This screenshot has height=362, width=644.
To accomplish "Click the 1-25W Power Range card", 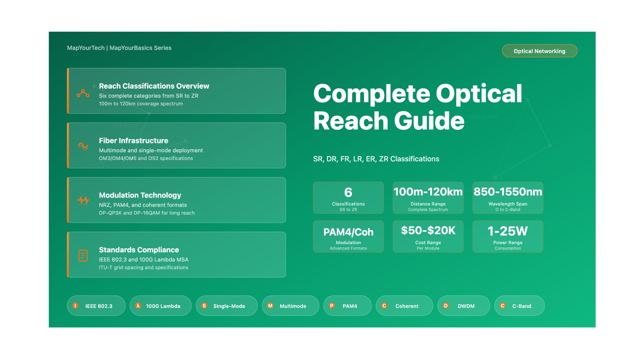I will [x=507, y=236].
